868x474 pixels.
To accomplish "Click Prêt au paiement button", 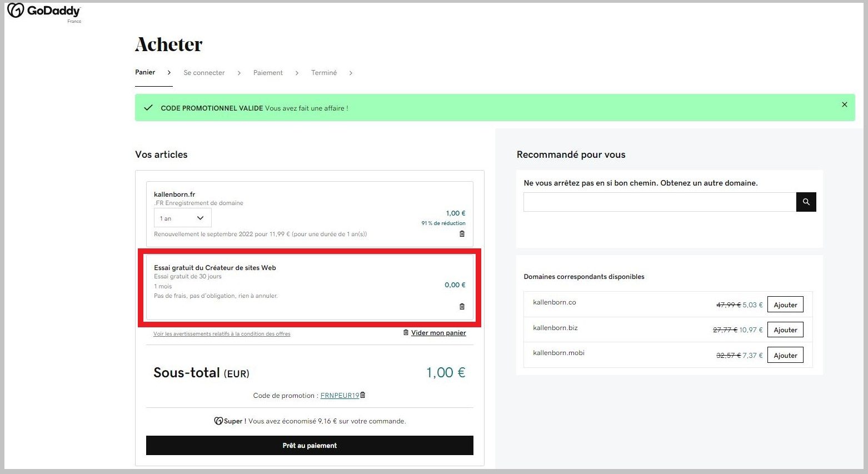I will click(310, 446).
